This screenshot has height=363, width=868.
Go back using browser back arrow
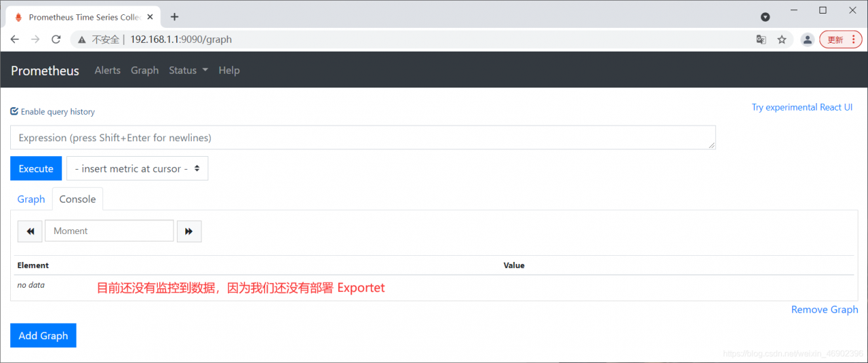(x=15, y=39)
